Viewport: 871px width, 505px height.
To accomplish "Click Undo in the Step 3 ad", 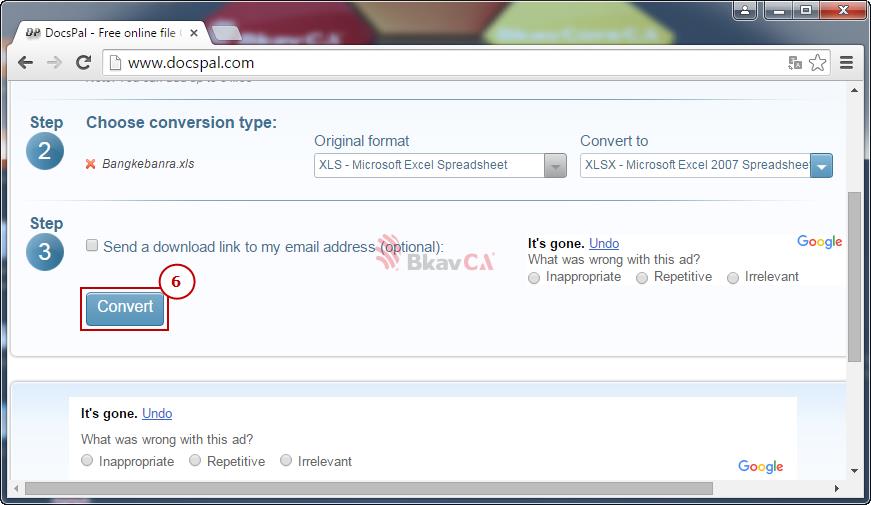I will click(x=604, y=243).
